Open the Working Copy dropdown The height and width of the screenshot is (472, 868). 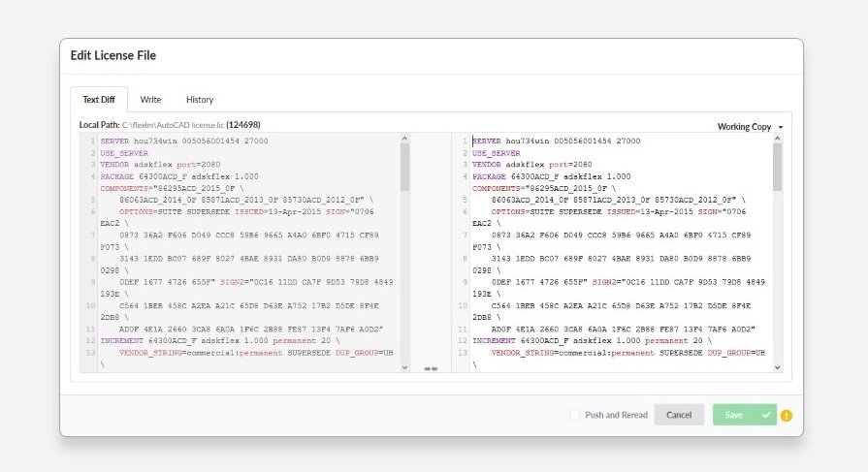(750, 127)
